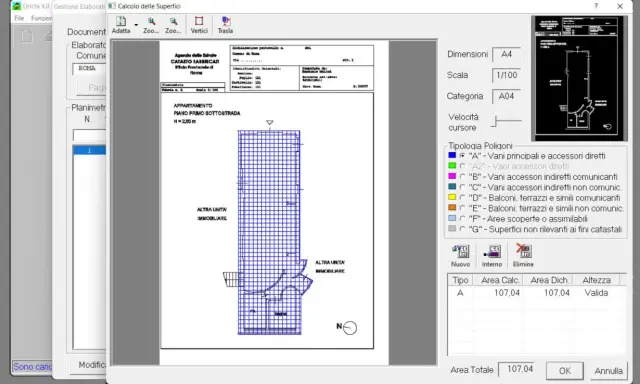Select radio "G" Superfici non rilevanti
The image size is (640, 384).
pyautogui.click(x=462, y=229)
